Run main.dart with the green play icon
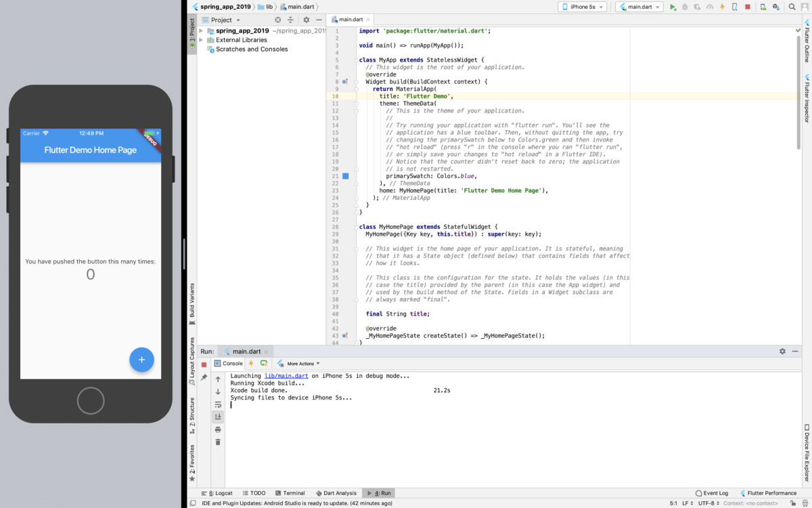Screen dimensions: 812x508 [x=673, y=7]
